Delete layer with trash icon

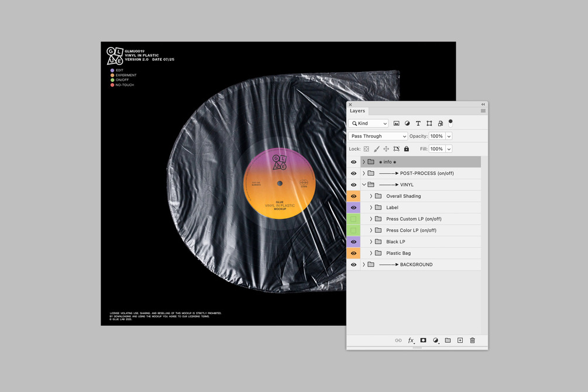tap(473, 341)
